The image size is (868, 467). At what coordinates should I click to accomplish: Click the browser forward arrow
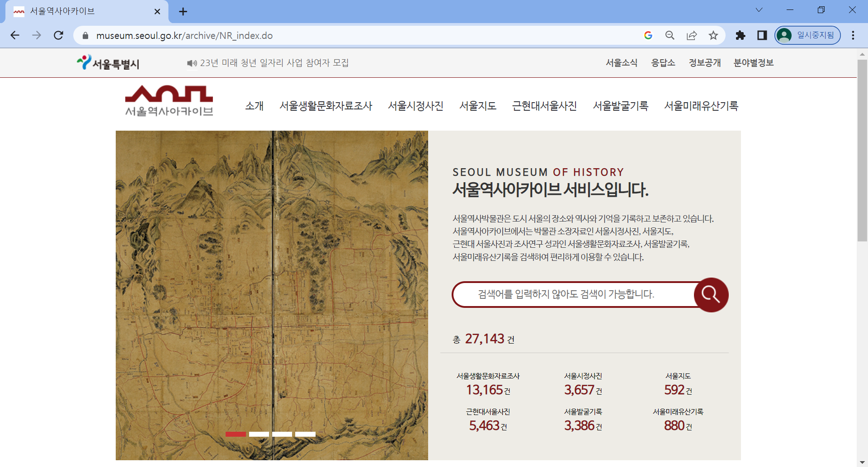pos(37,35)
